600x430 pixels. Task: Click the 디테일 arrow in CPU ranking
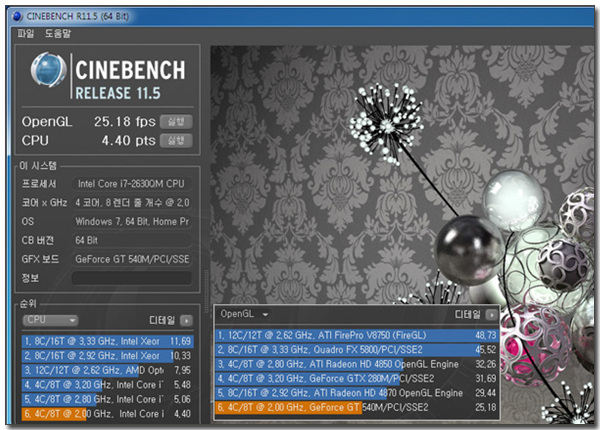coord(187,320)
